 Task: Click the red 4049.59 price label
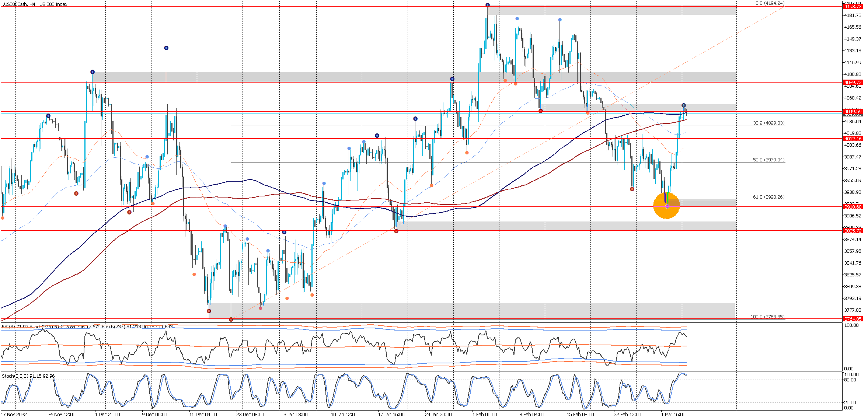[853, 111]
